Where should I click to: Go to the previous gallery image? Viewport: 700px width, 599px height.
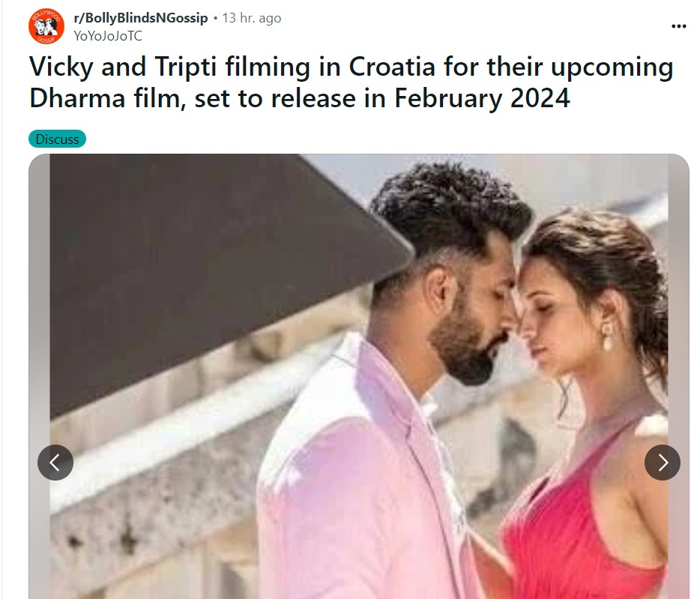pyautogui.click(x=55, y=463)
